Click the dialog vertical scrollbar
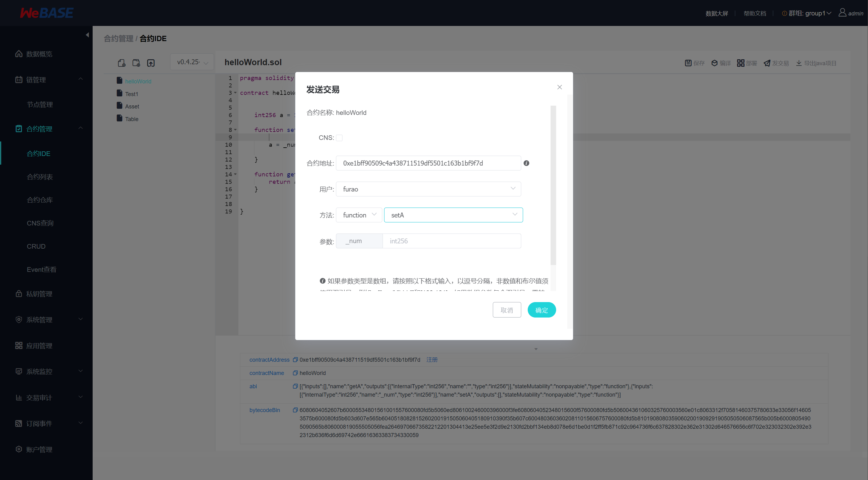This screenshot has height=480, width=868. click(553, 185)
